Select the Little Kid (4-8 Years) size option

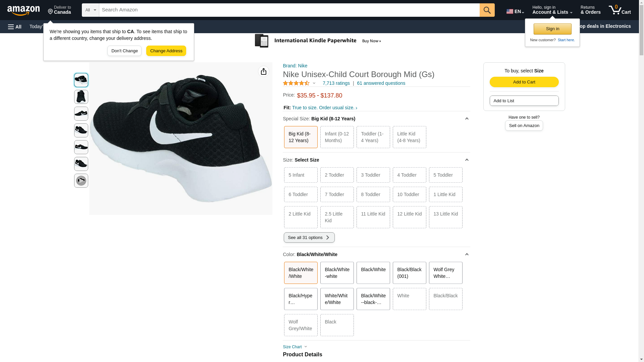click(x=409, y=137)
